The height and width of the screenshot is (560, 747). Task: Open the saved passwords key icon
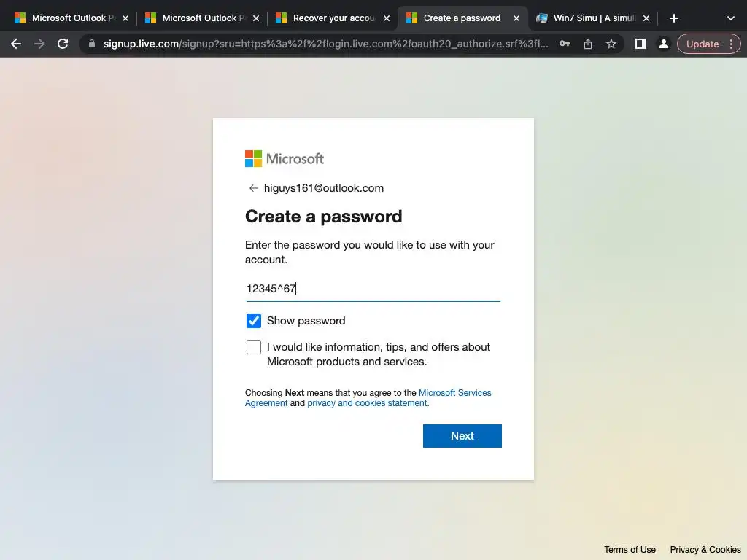click(x=565, y=44)
